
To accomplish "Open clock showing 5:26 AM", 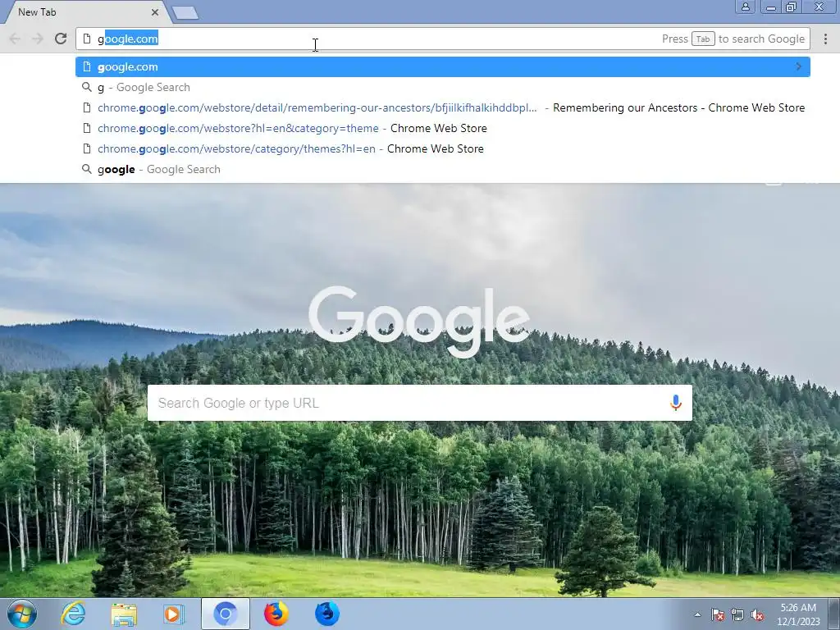I will point(798,614).
